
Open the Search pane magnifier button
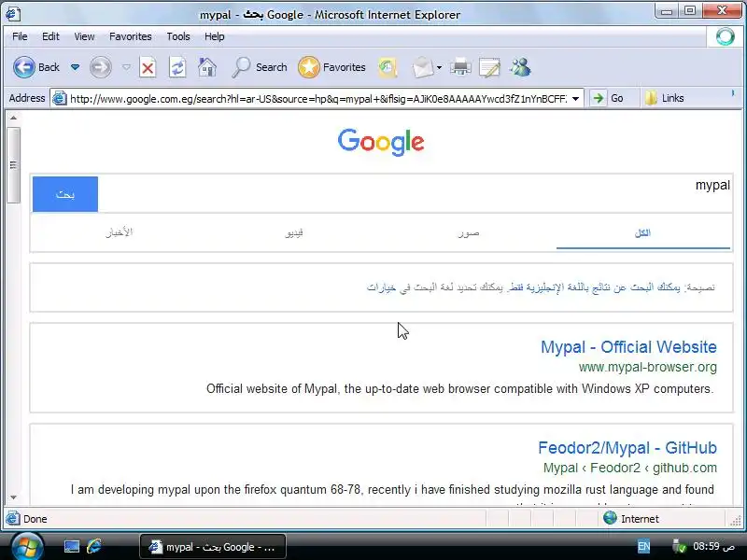(x=260, y=67)
